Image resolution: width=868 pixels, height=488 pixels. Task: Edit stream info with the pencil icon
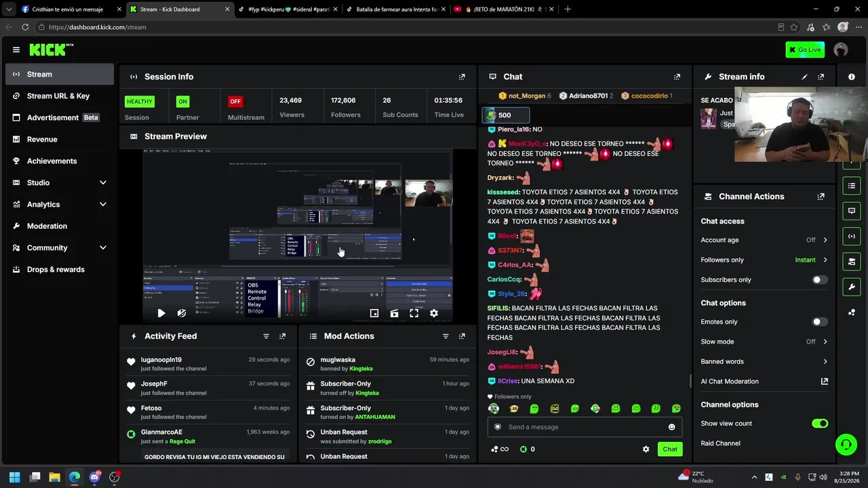(804, 77)
